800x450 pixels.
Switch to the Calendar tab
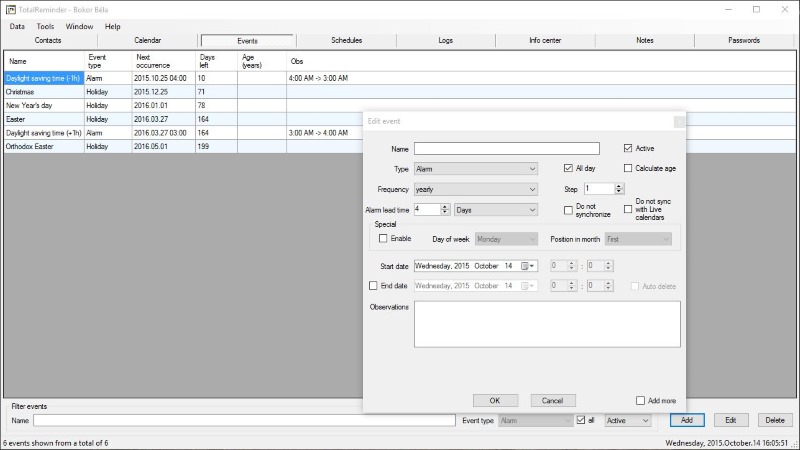click(147, 40)
